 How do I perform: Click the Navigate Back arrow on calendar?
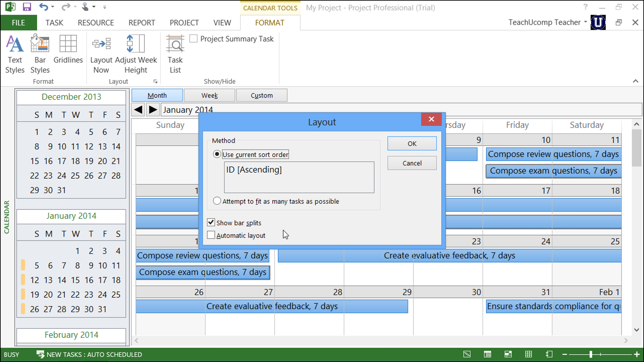click(138, 110)
